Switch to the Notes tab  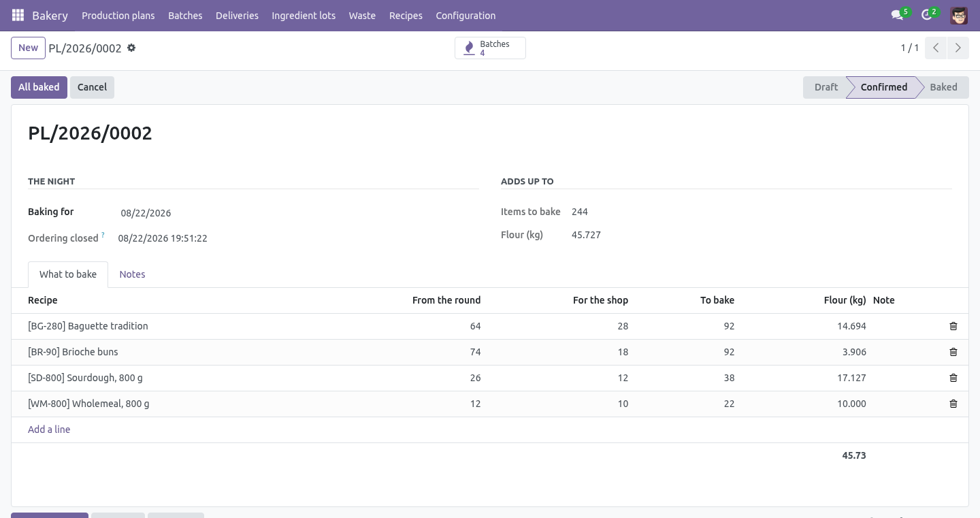pos(132,274)
